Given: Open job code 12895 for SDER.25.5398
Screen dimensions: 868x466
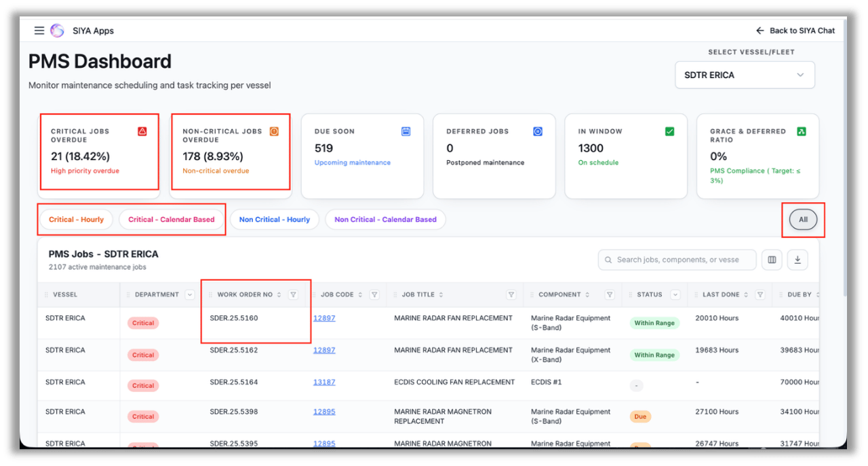Looking at the screenshot, I should (x=324, y=411).
